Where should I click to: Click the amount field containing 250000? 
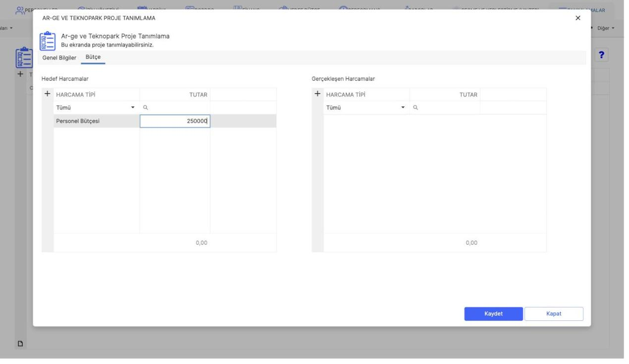pos(175,121)
